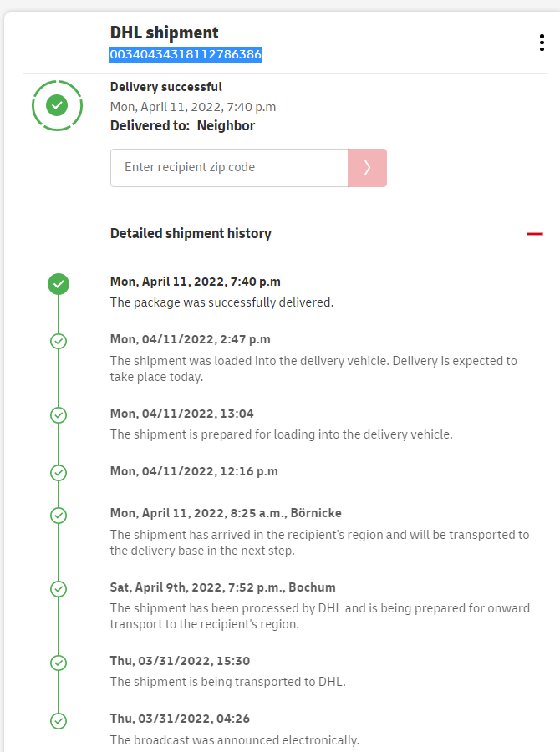Click the filled green checkmark for 7:40 p.m delivery
Screen dimensions: 560x752
[59, 284]
